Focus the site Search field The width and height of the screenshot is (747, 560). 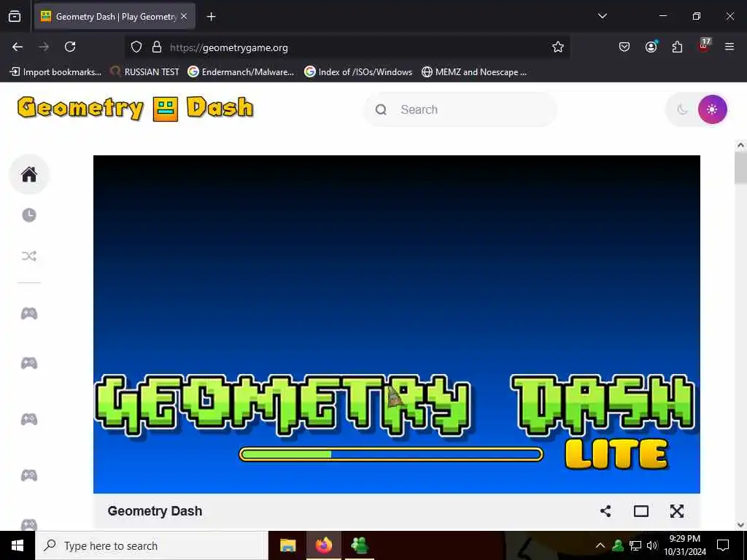coord(461,109)
